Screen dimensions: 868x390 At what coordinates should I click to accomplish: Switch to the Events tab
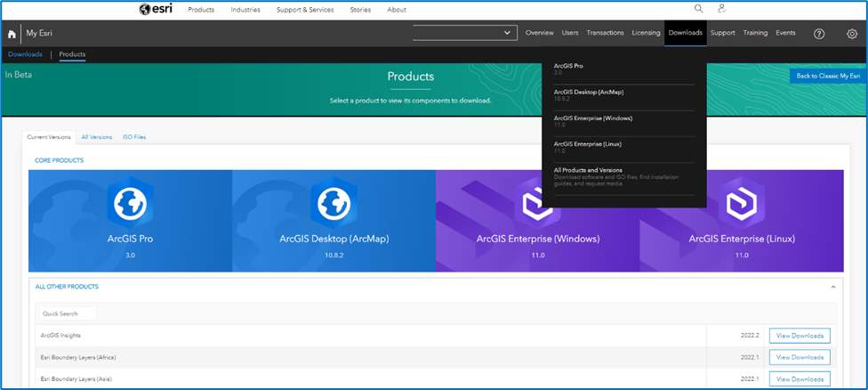pos(785,33)
